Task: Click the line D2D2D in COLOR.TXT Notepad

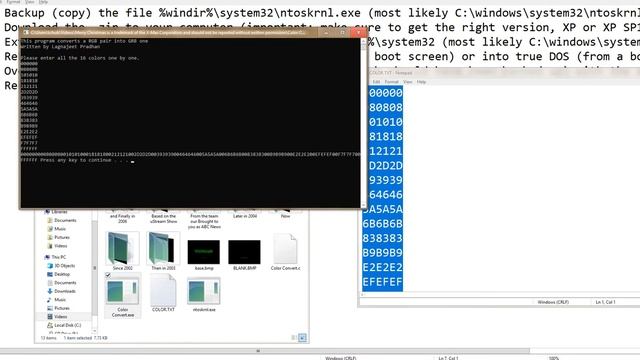Action: tap(386, 166)
